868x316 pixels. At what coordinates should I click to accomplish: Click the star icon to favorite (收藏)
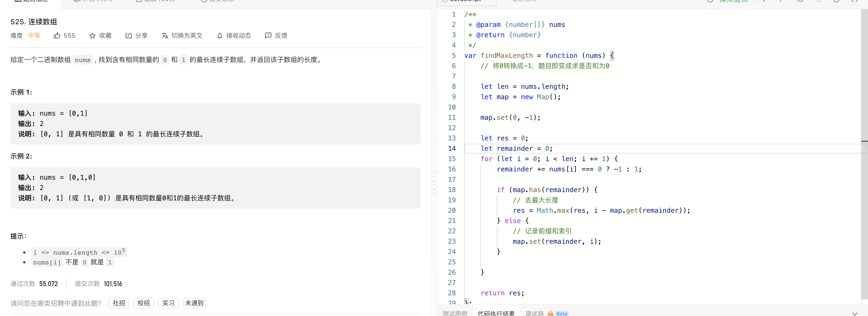click(92, 36)
